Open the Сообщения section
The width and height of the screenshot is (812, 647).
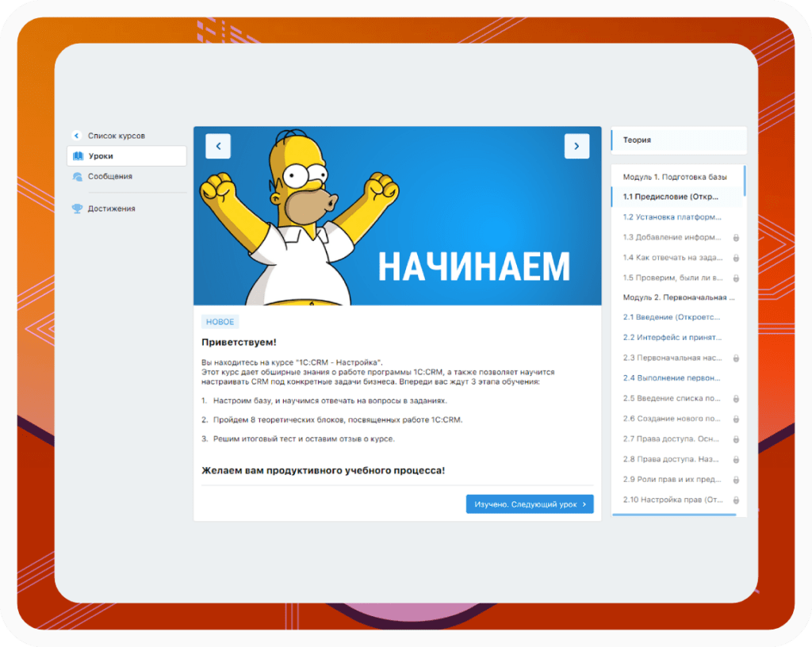[x=109, y=177]
